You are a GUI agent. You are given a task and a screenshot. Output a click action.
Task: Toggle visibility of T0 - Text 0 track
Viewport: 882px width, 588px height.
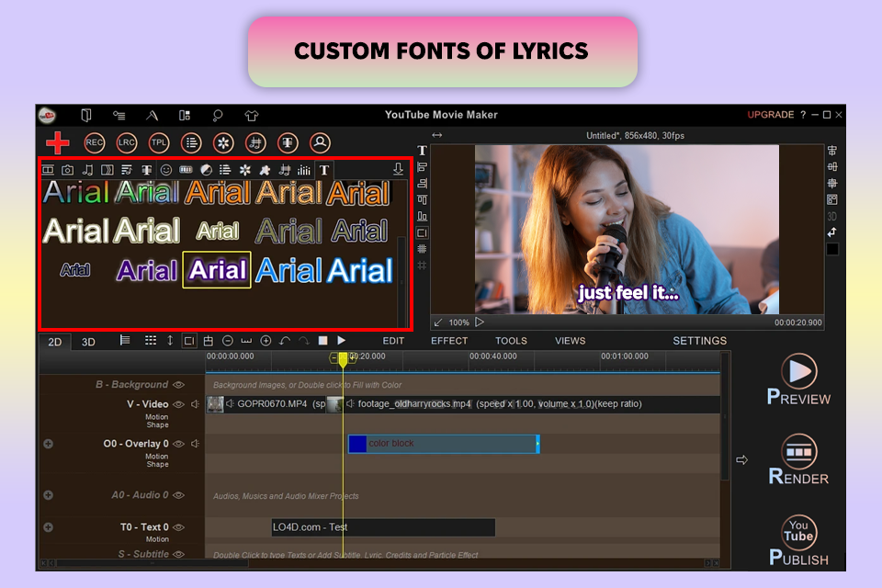coord(178,527)
